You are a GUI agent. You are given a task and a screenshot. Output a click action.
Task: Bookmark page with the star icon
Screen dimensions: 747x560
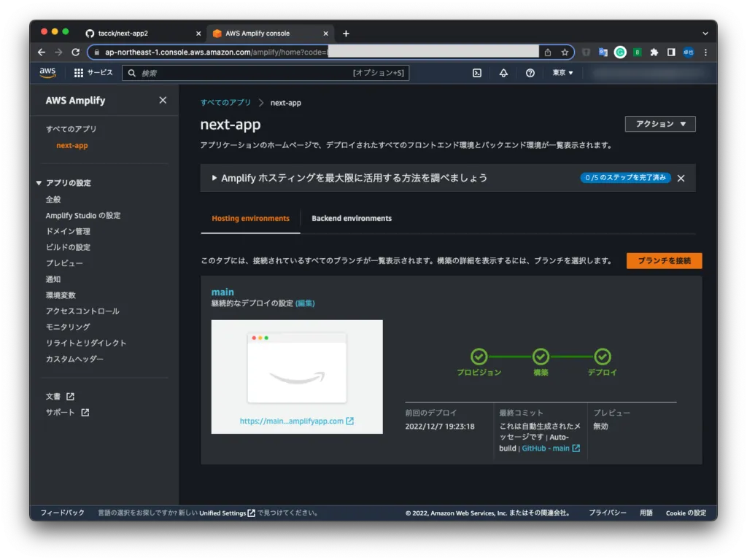[565, 52]
